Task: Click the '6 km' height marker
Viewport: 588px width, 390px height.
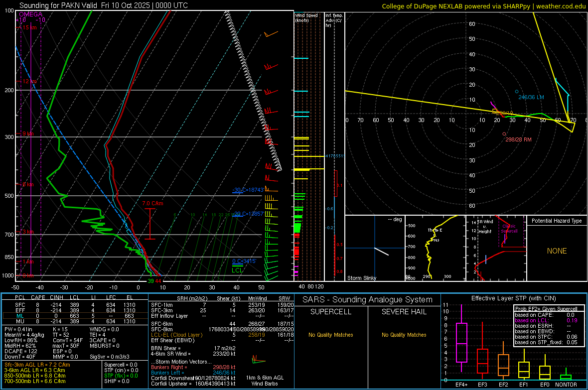Action: click(x=28, y=184)
